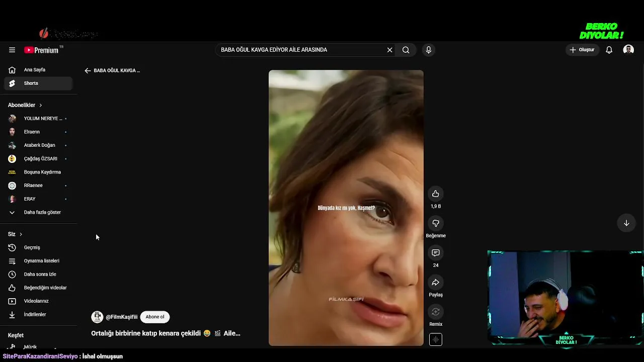The width and height of the screenshot is (644, 362).
Task: Open the @FilmKaşifiii channel name
Action: [x=121, y=317]
